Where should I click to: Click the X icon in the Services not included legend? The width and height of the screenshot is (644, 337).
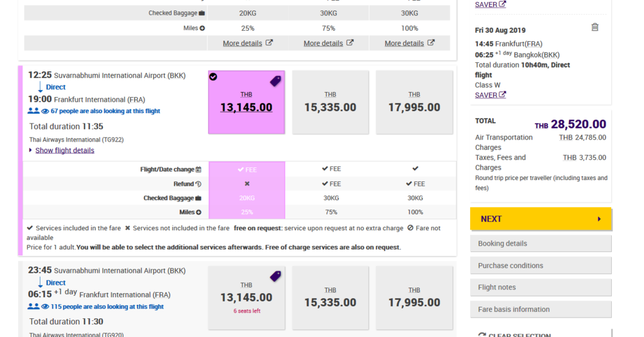(x=128, y=228)
